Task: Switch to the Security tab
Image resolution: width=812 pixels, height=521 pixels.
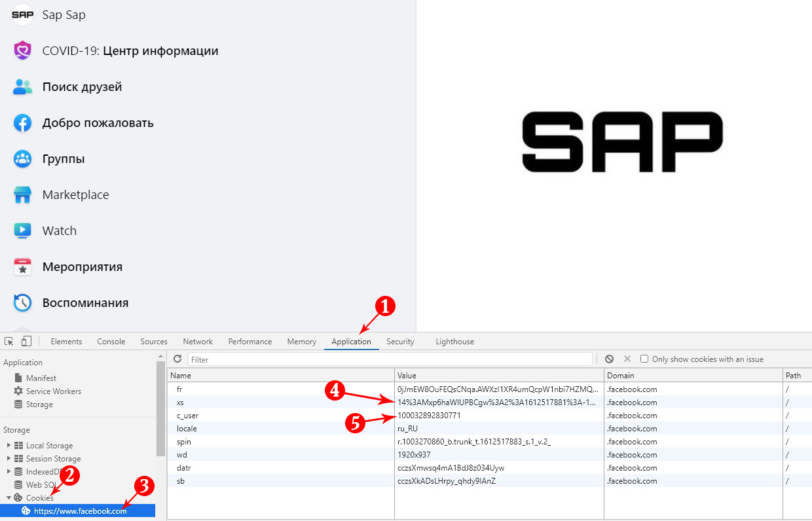Action: pyautogui.click(x=400, y=341)
